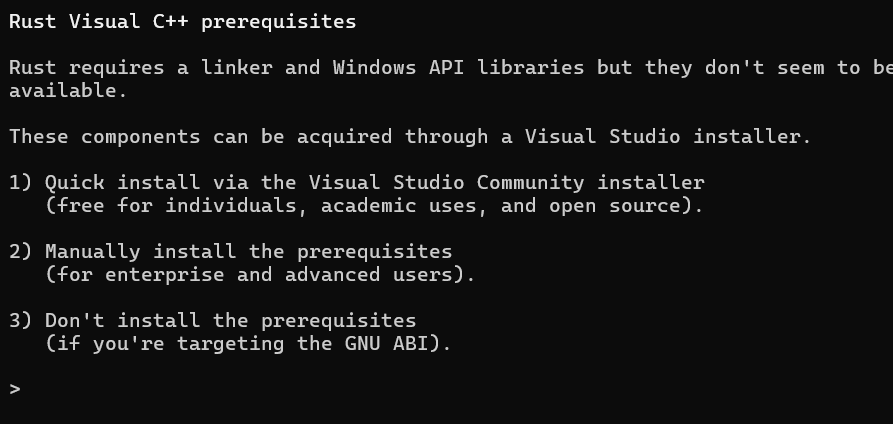Image resolution: width=893 pixels, height=424 pixels.
Task: Click option 1 Quick install line
Action: 357,183
